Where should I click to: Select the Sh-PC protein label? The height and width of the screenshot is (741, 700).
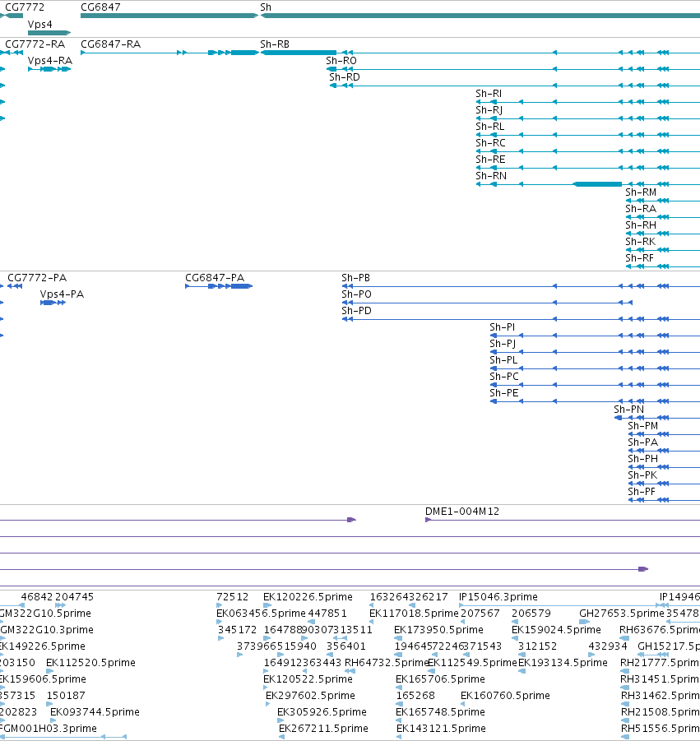[x=504, y=377]
